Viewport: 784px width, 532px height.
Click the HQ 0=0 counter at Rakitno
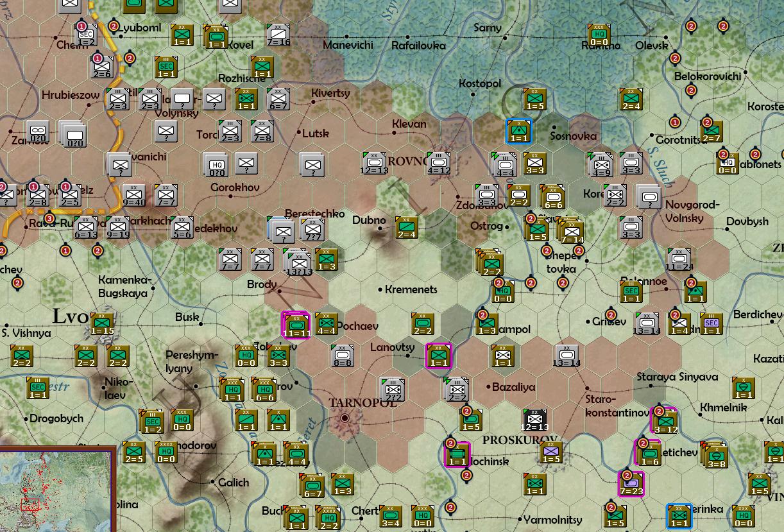599,35
